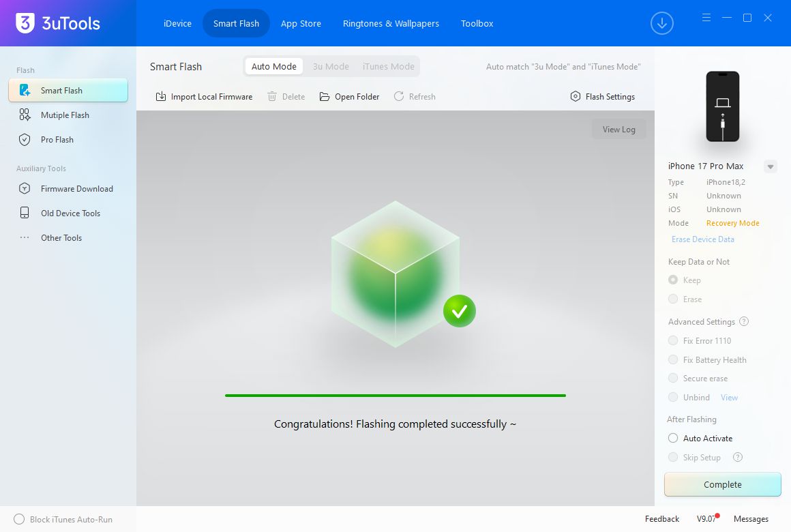Click the iPhone18,2 type value
The width and height of the screenshot is (791, 532).
coord(726,182)
